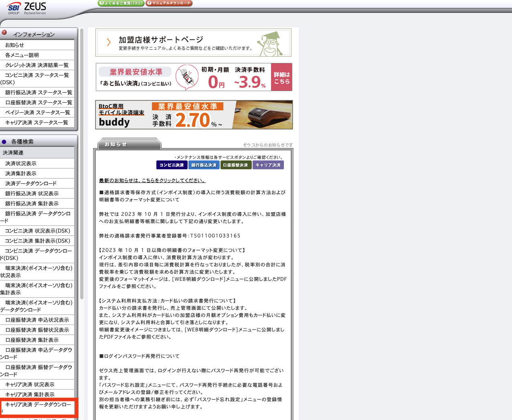Open コンビニ決済 データダウンロード(DSK)
Screen dimensions: 512x420
tap(37, 254)
